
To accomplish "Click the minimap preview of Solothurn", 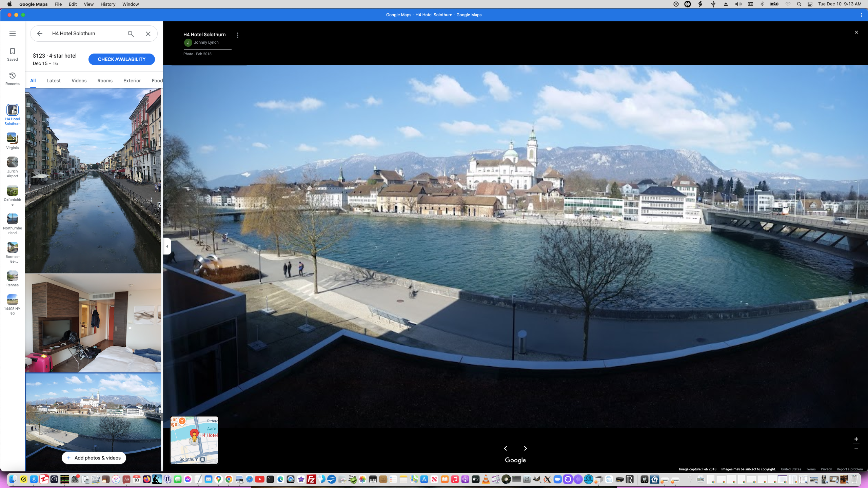I will [194, 440].
